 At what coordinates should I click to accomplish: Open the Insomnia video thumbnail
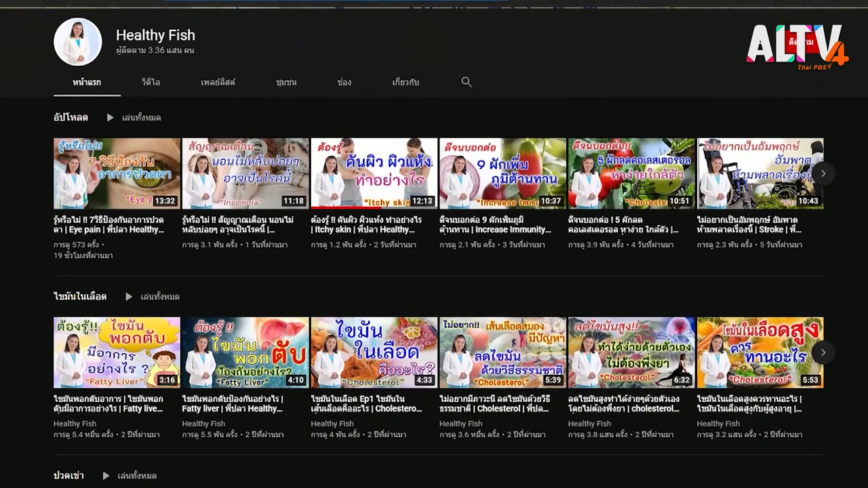pos(245,174)
